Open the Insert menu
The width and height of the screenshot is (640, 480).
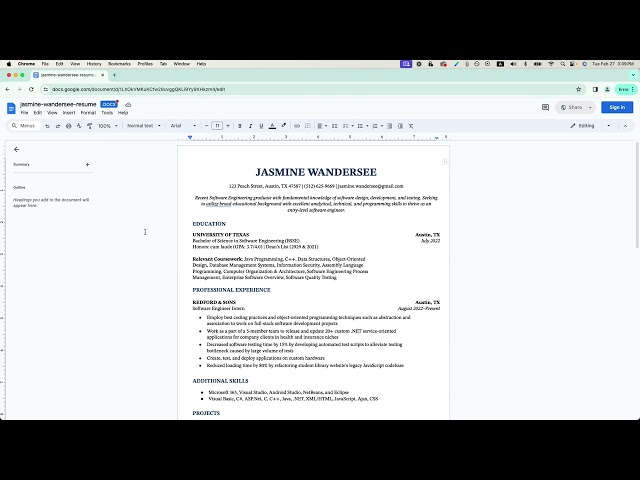click(69, 113)
